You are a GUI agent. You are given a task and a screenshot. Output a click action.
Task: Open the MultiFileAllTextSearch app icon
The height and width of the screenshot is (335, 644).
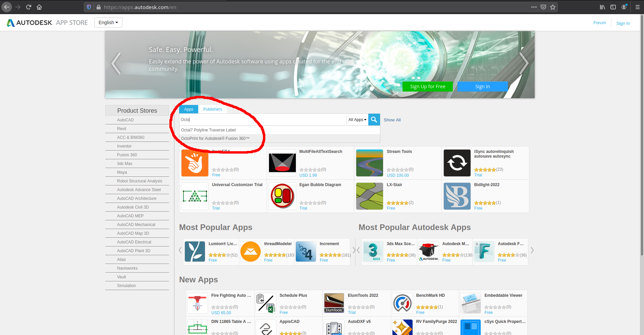[282, 163]
